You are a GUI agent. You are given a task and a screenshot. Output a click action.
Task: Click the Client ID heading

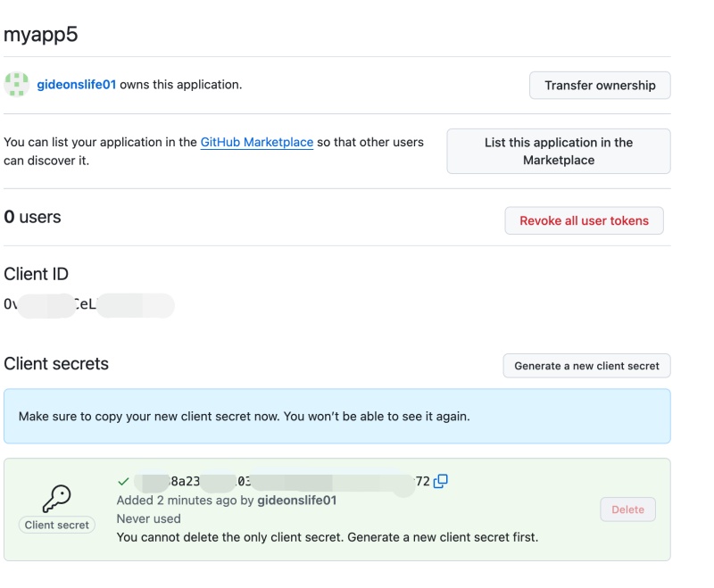tap(36, 274)
